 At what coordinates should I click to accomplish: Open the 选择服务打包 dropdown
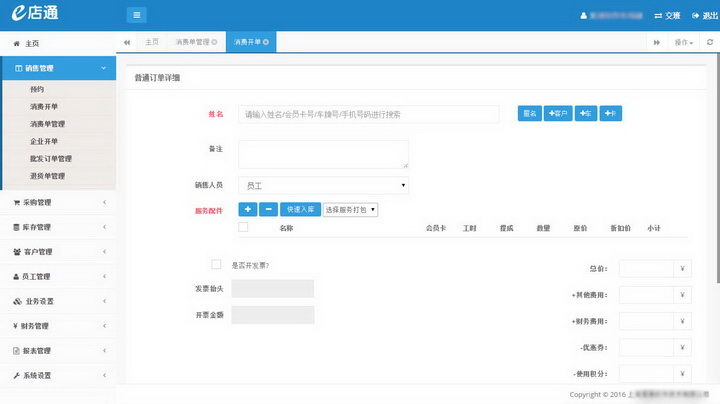click(x=350, y=210)
